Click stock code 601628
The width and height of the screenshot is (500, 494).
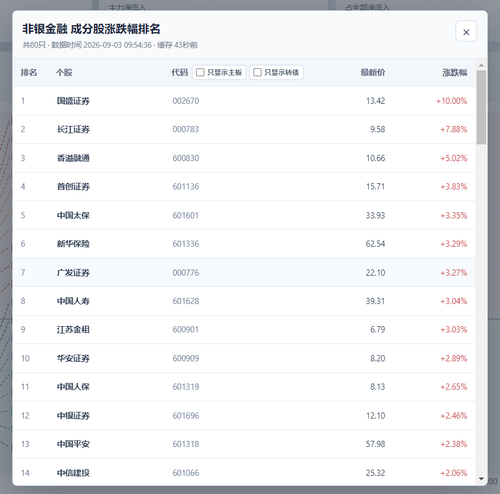tap(186, 301)
